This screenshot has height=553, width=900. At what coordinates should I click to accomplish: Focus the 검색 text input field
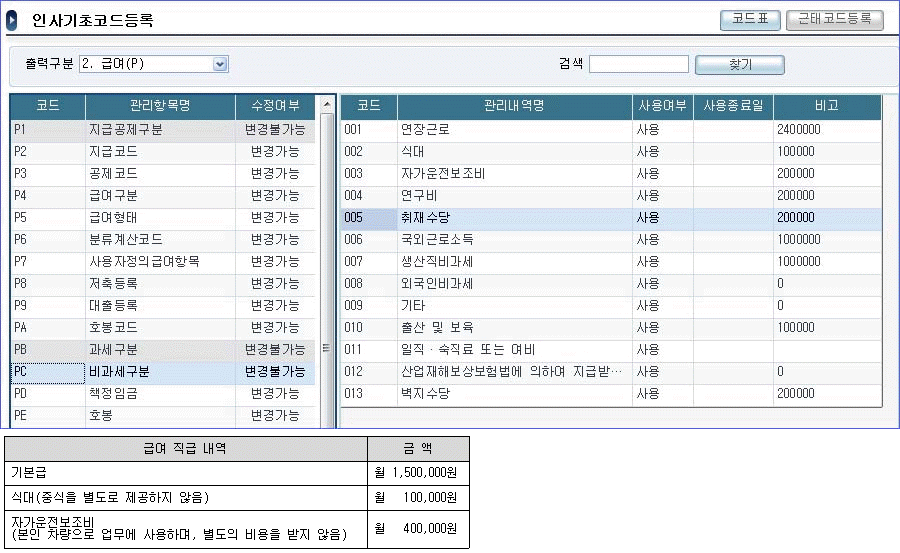[638, 65]
